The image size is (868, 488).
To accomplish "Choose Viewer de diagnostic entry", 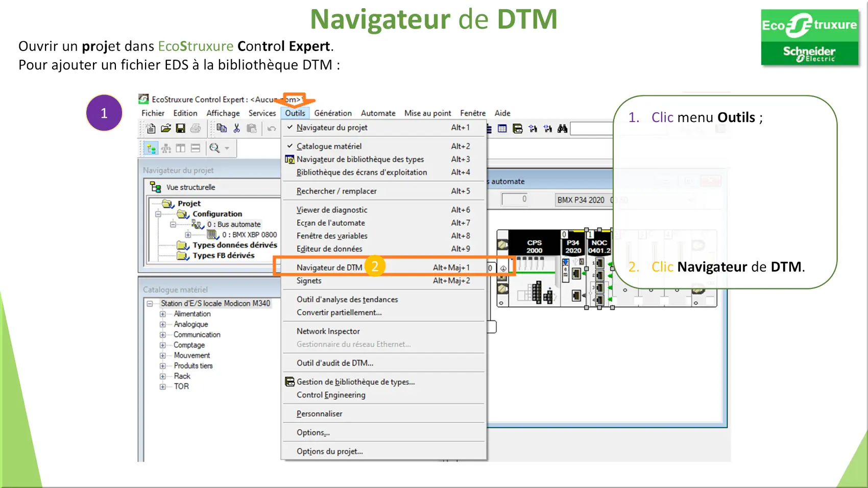I will coord(383,210).
